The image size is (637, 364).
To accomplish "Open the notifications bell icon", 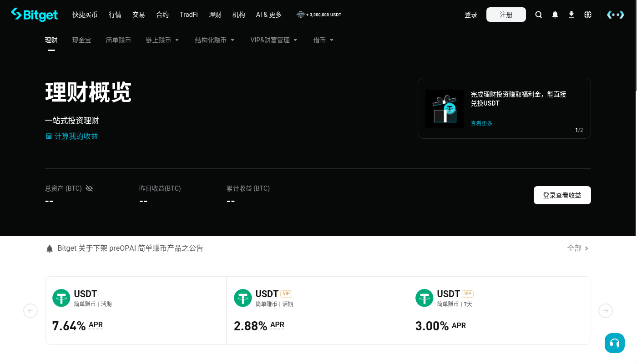I will coord(555,15).
